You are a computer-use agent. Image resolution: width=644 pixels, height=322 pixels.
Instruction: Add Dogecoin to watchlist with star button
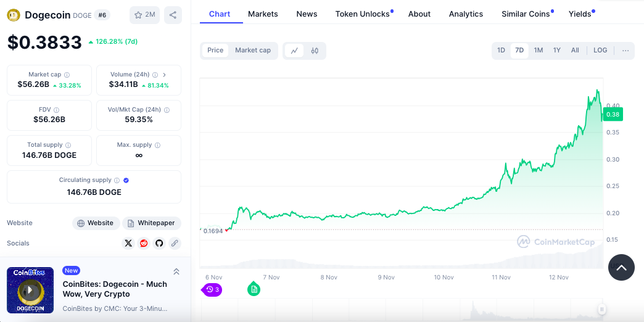click(x=144, y=15)
